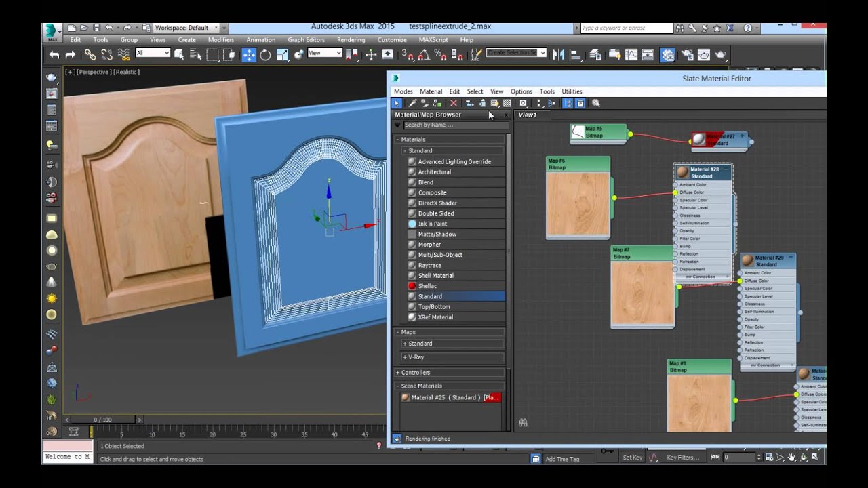Toggle Angle Snap in main toolbar
Image resolution: width=868 pixels, height=488 pixels.
coord(424,55)
